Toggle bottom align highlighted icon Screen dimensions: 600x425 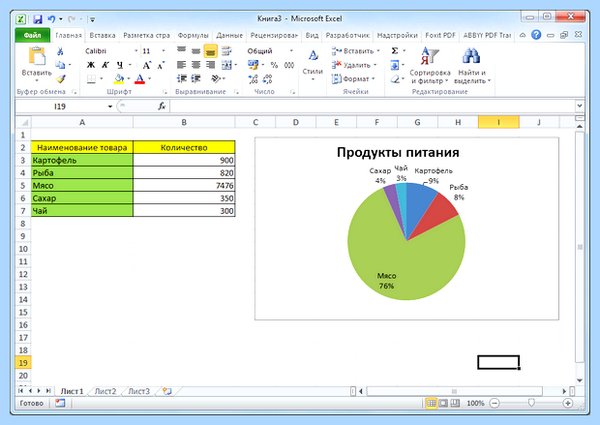pos(210,51)
